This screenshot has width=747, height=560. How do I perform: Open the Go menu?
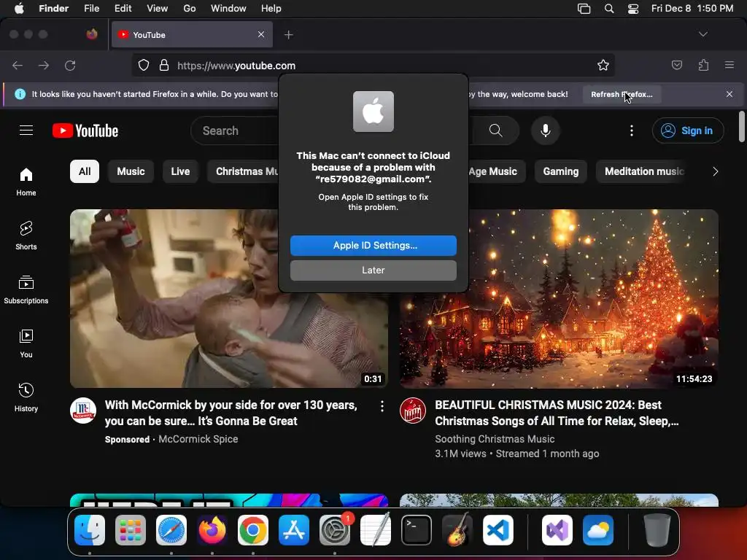click(x=190, y=9)
